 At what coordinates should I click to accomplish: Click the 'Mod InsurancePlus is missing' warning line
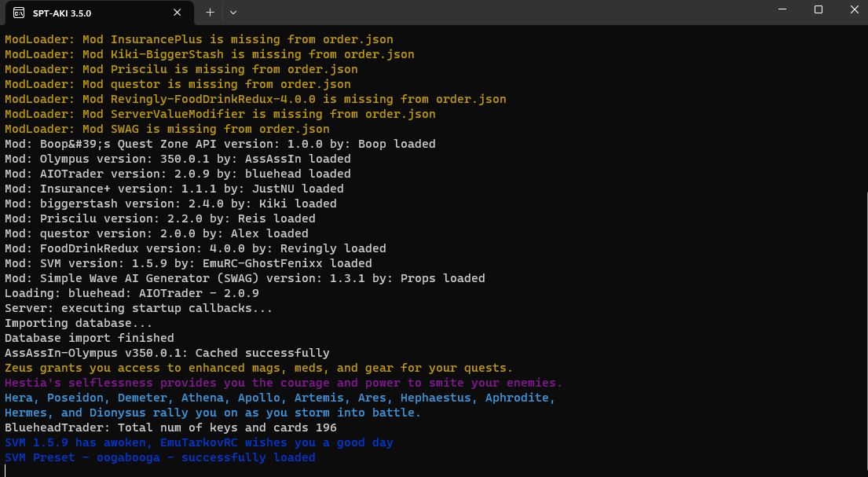point(199,39)
